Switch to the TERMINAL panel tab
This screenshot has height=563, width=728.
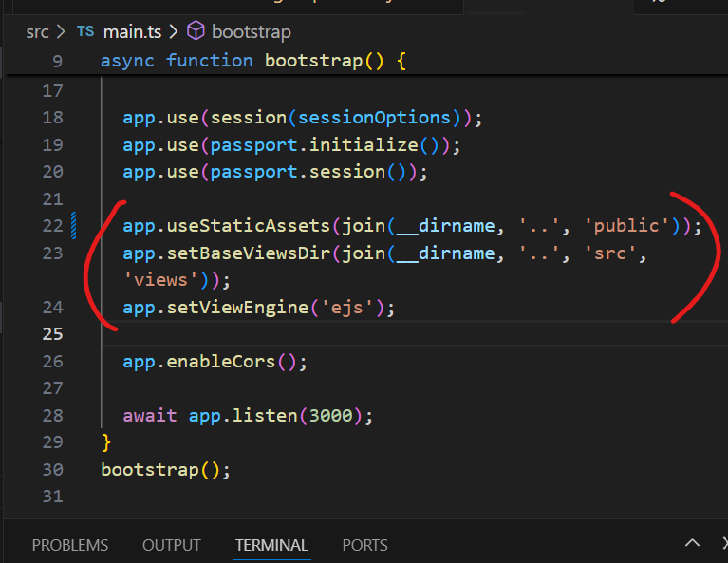coord(271,545)
